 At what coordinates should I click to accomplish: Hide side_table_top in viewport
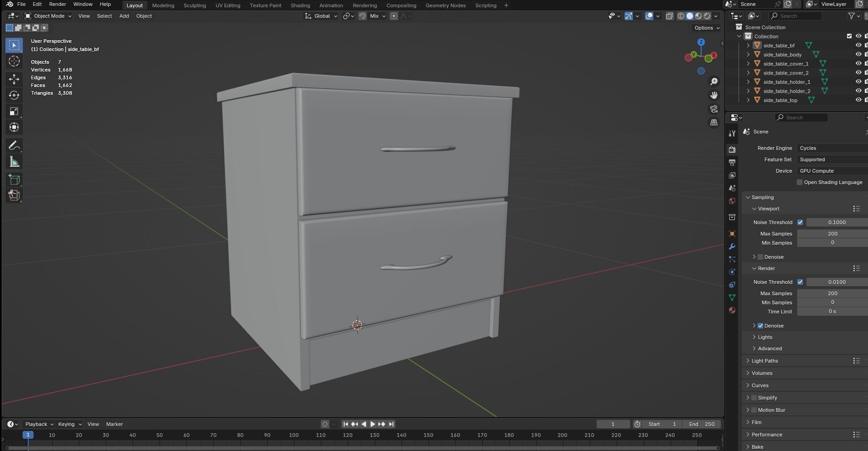tap(858, 100)
